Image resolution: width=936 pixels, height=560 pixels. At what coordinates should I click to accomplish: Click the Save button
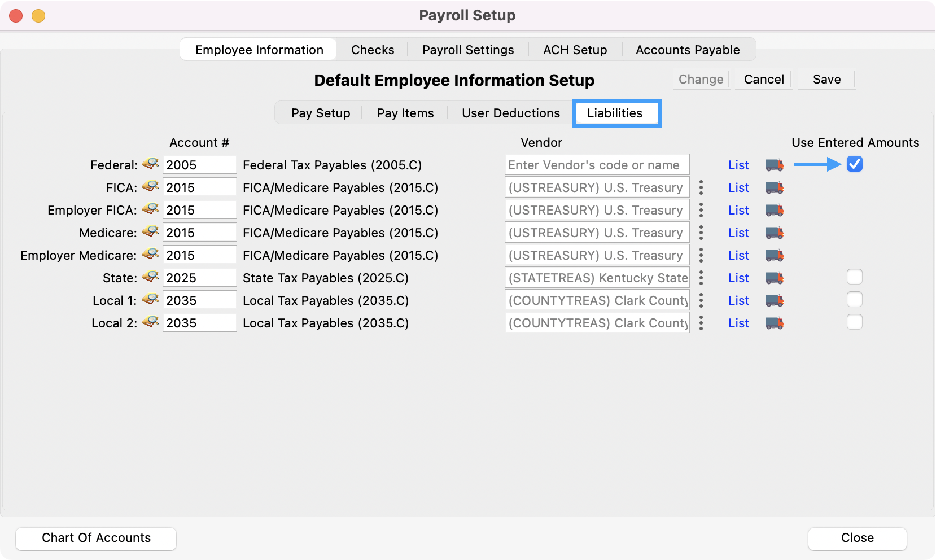826,80
